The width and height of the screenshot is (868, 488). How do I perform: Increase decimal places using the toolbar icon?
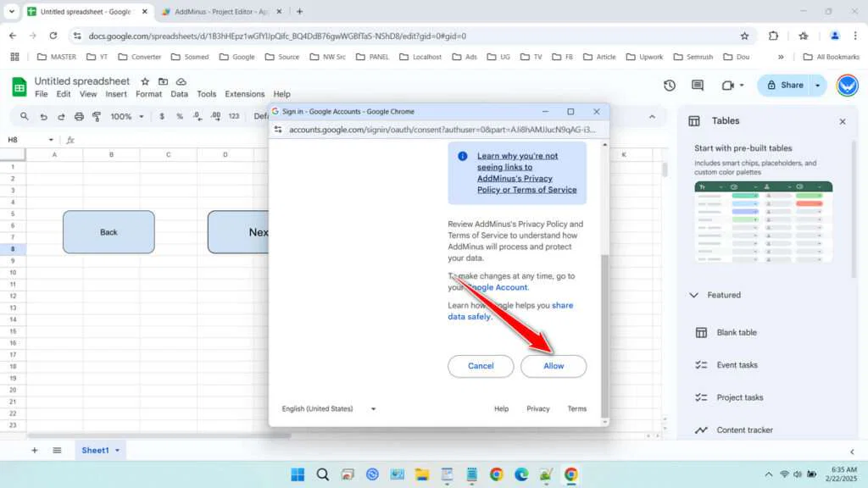214,116
